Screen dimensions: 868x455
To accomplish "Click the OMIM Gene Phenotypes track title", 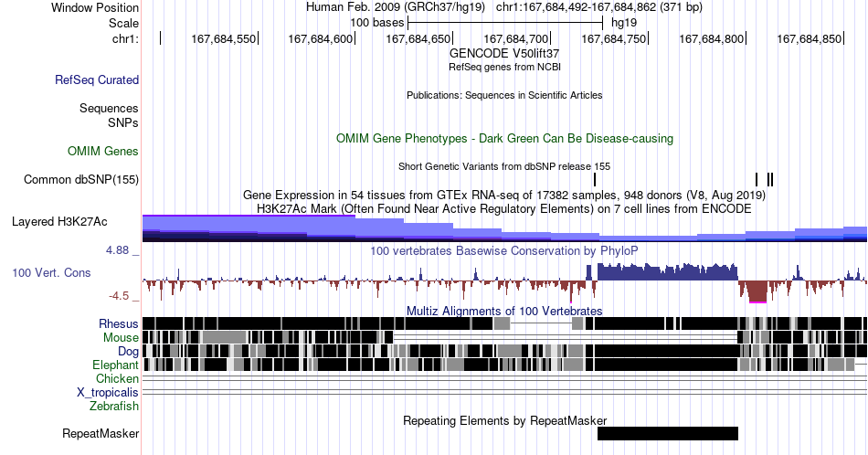I will tap(504, 138).
